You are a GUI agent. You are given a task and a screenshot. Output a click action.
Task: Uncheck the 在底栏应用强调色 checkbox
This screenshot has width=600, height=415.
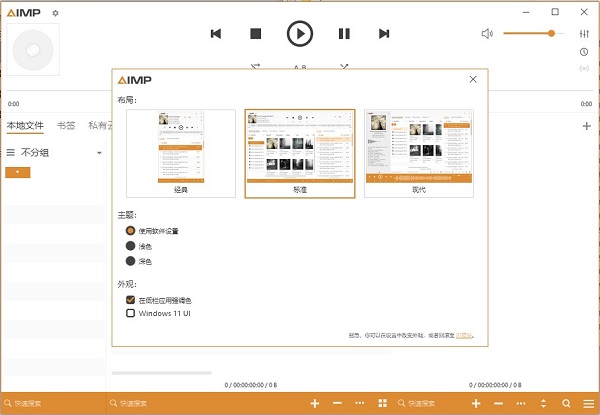pyautogui.click(x=130, y=300)
